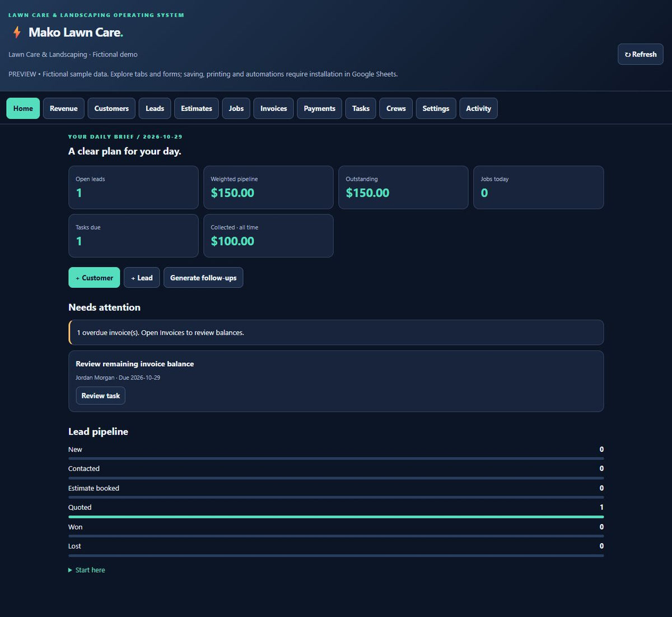
Task: Click Generate follow-ups
Action: 203,278
